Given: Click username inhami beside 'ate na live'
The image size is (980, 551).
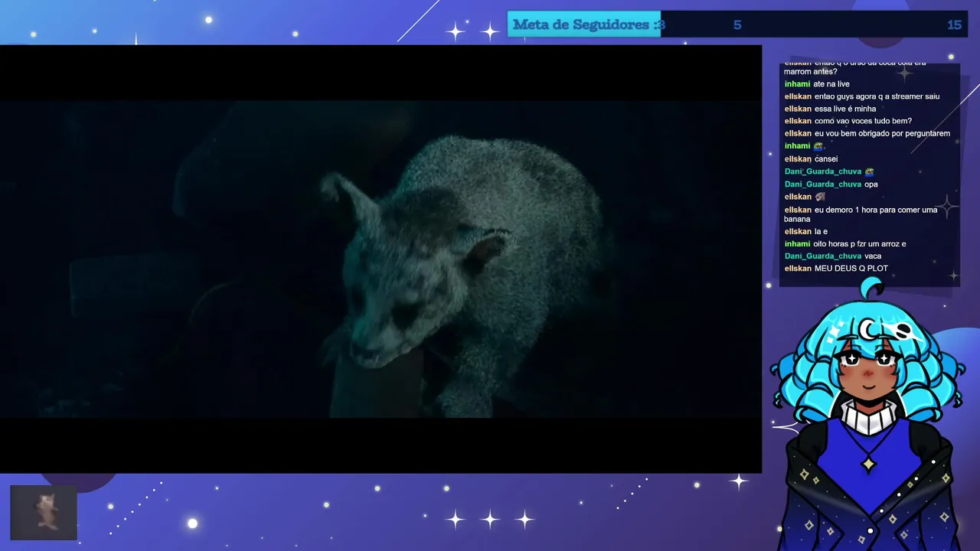Looking at the screenshot, I should [797, 84].
